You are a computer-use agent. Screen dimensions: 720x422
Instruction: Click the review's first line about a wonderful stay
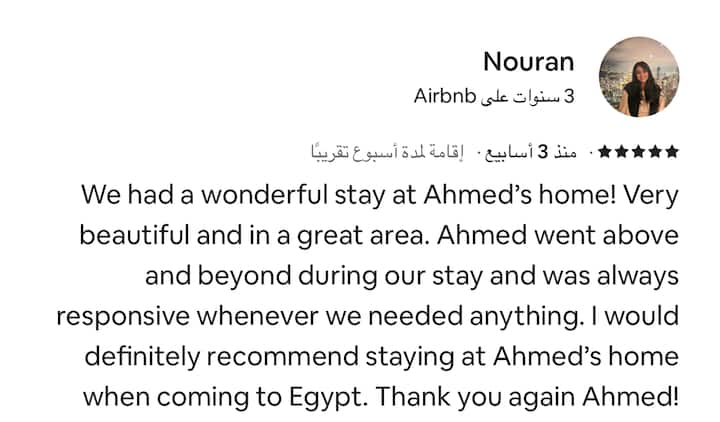point(380,194)
